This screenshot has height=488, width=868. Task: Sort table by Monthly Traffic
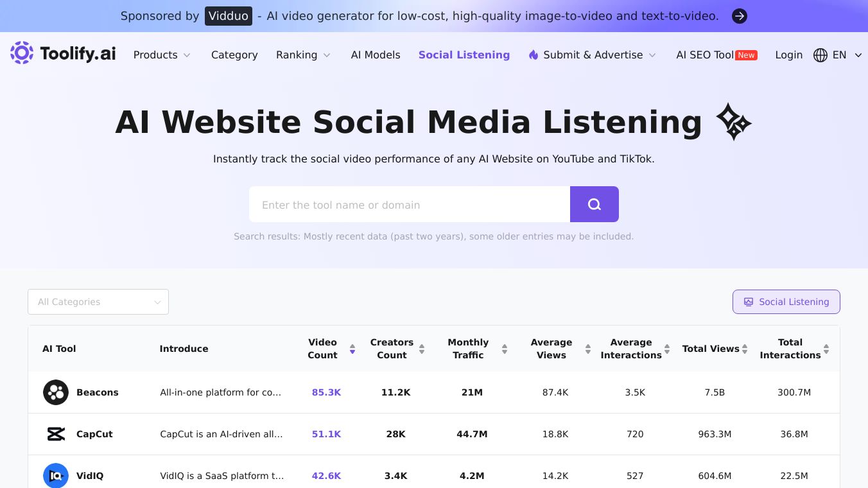point(505,349)
